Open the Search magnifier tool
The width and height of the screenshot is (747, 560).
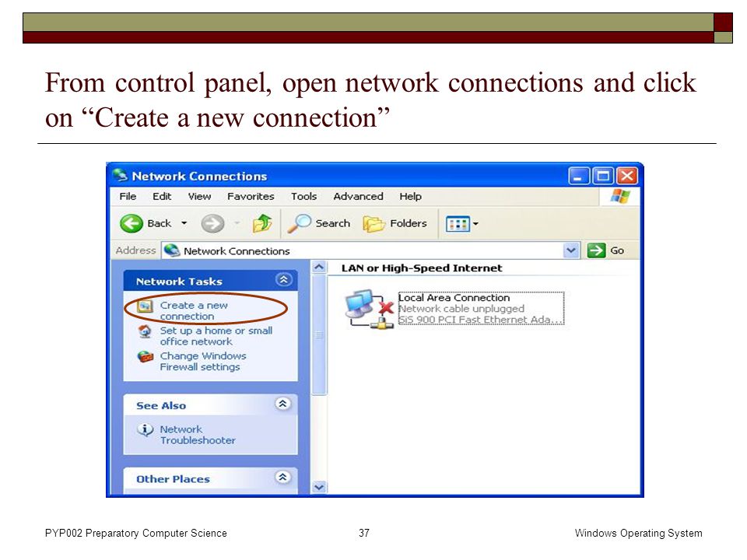point(299,223)
